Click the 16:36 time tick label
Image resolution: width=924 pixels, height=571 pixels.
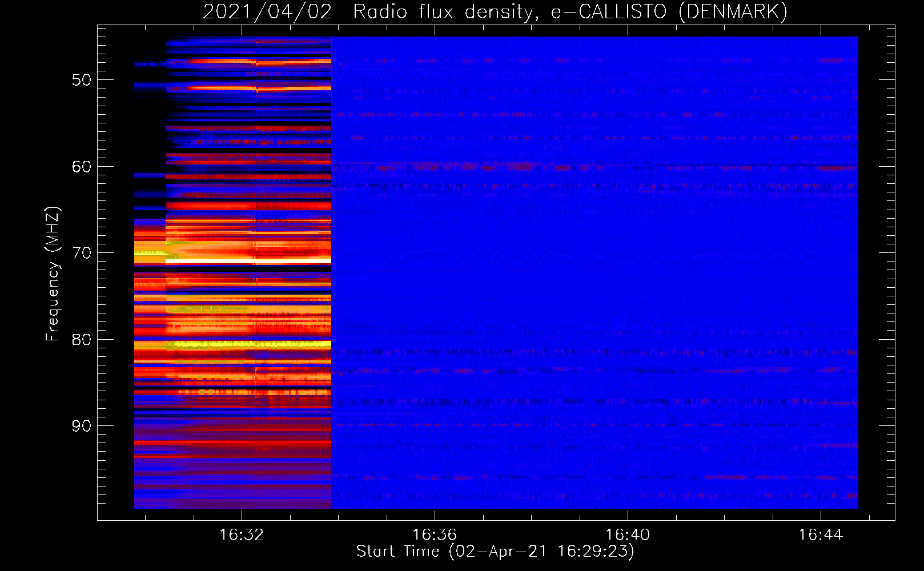click(x=435, y=535)
